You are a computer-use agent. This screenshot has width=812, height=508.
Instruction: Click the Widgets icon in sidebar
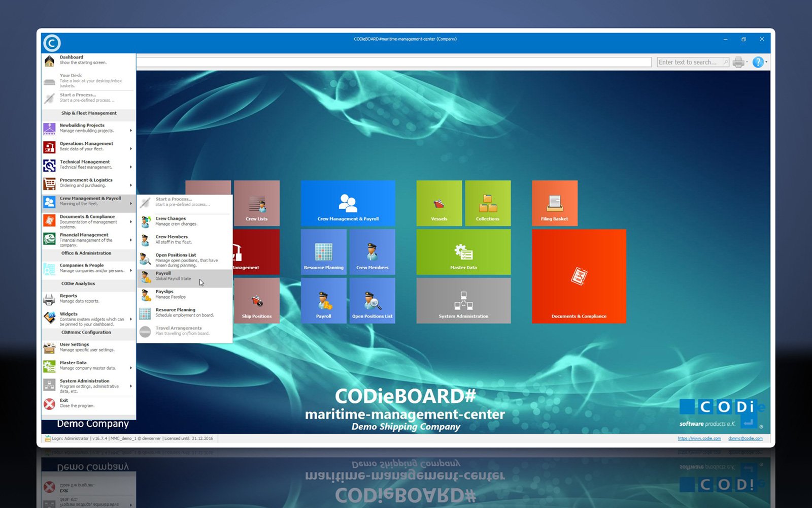(x=49, y=317)
